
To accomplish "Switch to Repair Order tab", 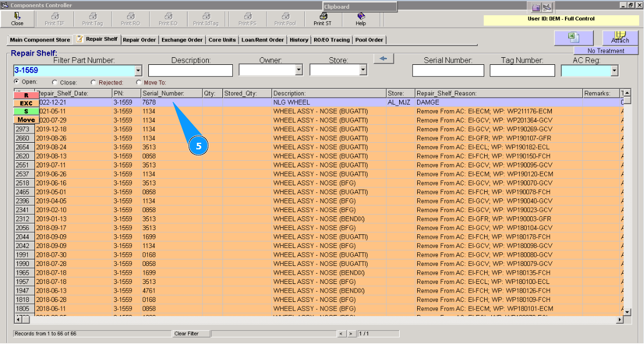I will pyautogui.click(x=139, y=40).
